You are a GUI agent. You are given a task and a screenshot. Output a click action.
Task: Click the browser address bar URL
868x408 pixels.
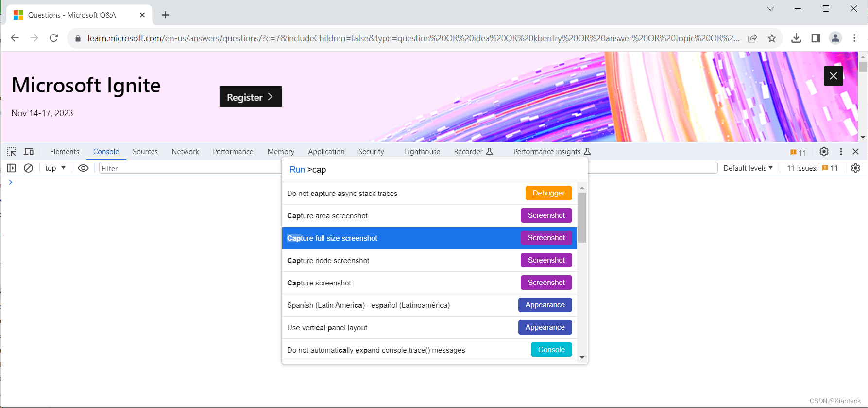coord(413,38)
